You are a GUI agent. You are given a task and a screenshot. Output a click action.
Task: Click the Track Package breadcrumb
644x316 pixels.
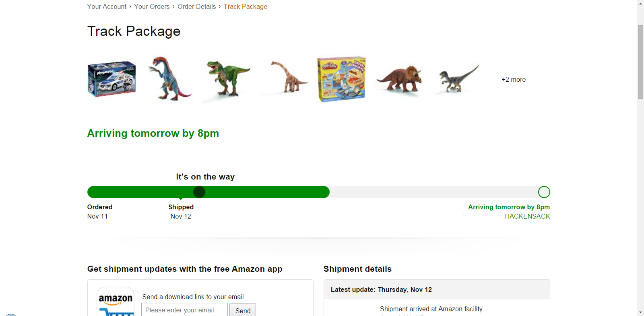tap(246, 6)
